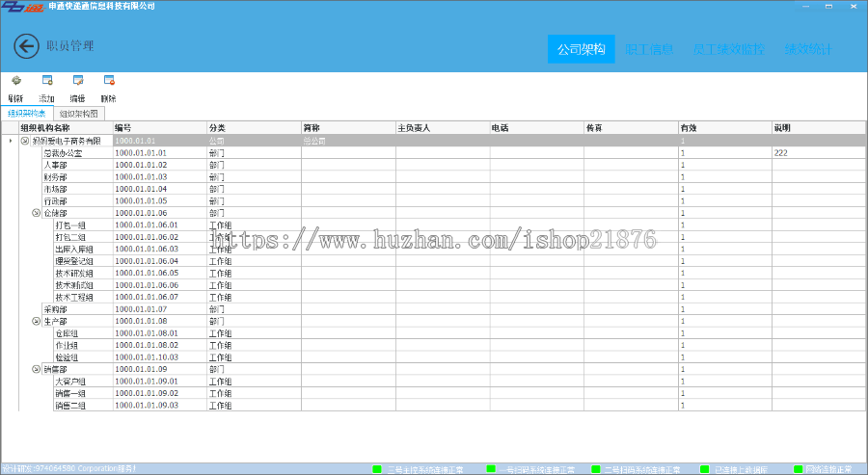
Task: Switch to the 组织架构图 sub-tab
Action: click(x=79, y=114)
